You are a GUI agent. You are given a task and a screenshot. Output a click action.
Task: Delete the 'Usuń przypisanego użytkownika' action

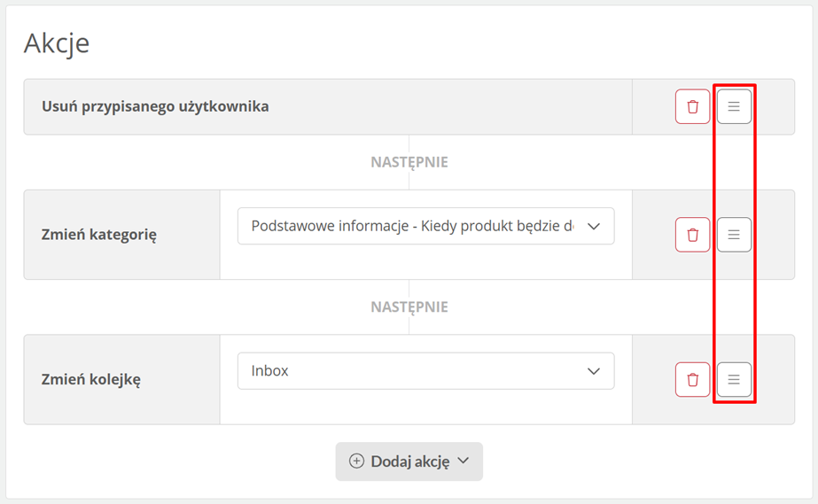[x=692, y=106]
